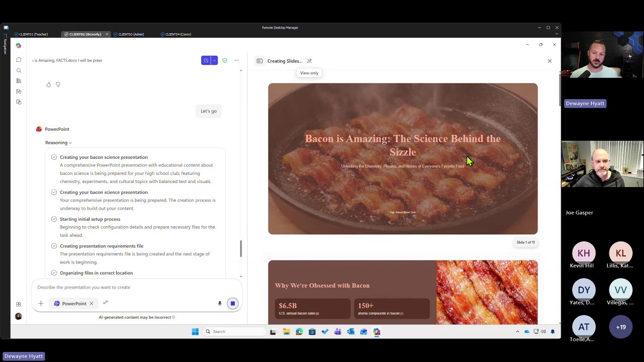This screenshot has width=644, height=362.
Task: Switch to the CLIENT03 (Admin) tab
Action: click(x=129, y=34)
